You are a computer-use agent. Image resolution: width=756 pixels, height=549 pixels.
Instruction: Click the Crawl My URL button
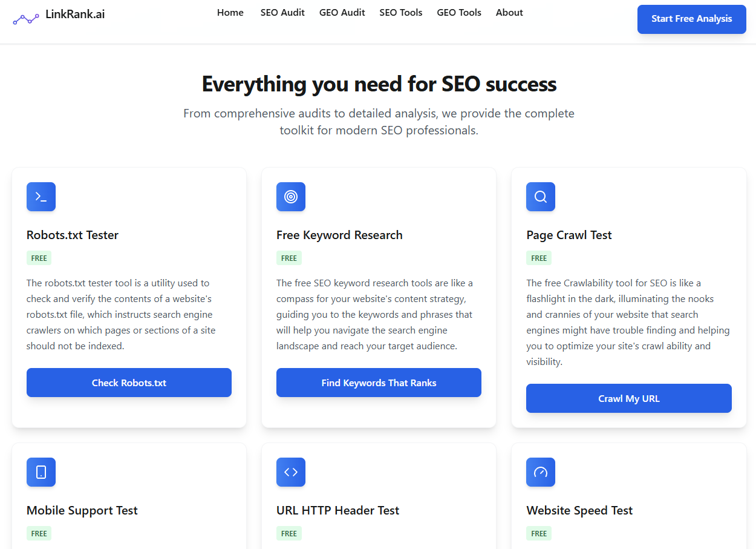(x=629, y=398)
